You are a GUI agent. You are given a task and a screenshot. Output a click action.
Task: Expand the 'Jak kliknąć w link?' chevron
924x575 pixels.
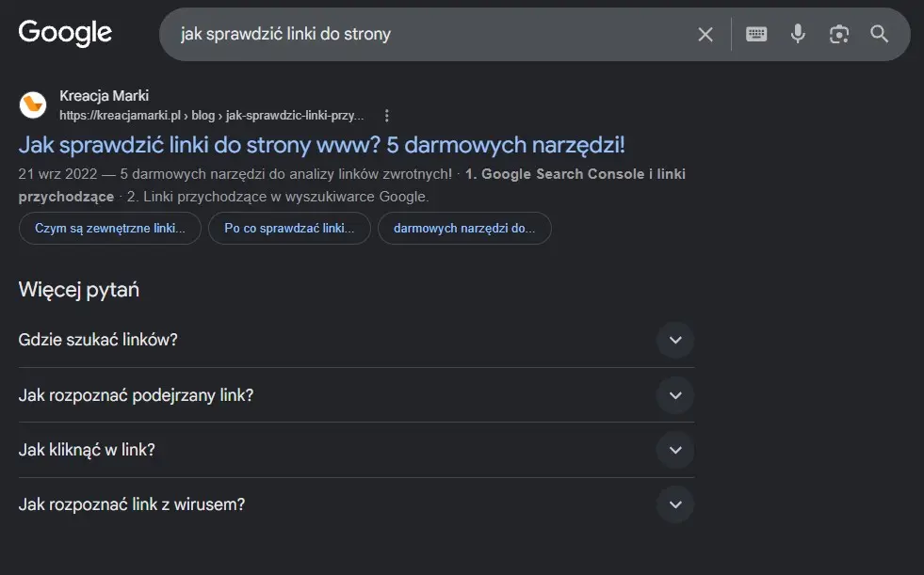(675, 450)
